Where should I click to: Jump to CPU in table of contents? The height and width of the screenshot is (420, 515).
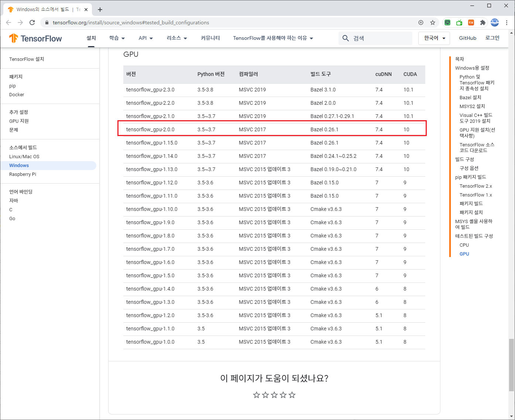464,245
